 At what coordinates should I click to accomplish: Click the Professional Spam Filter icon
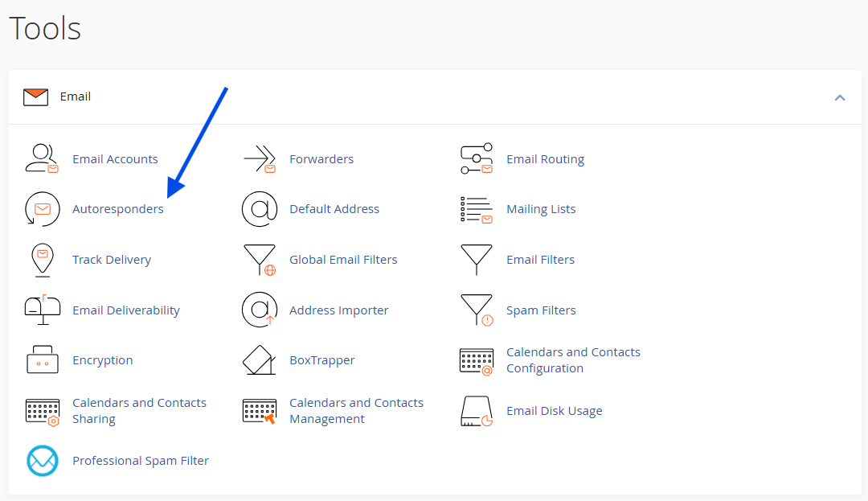tap(42, 461)
